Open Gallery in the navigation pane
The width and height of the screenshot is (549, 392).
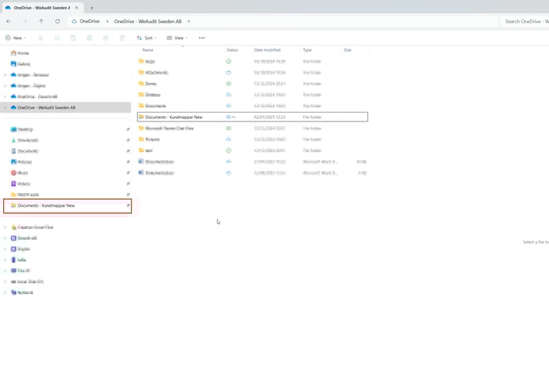point(23,64)
